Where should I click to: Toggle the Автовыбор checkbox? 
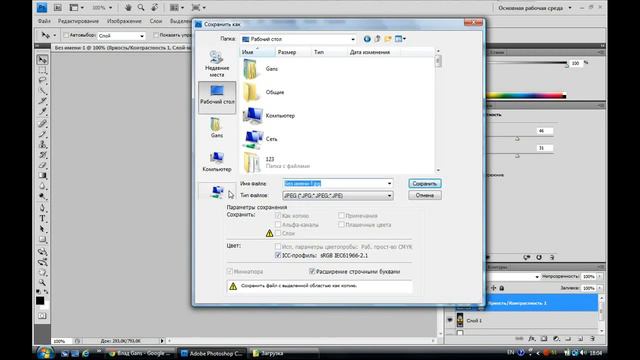[x=66, y=36]
